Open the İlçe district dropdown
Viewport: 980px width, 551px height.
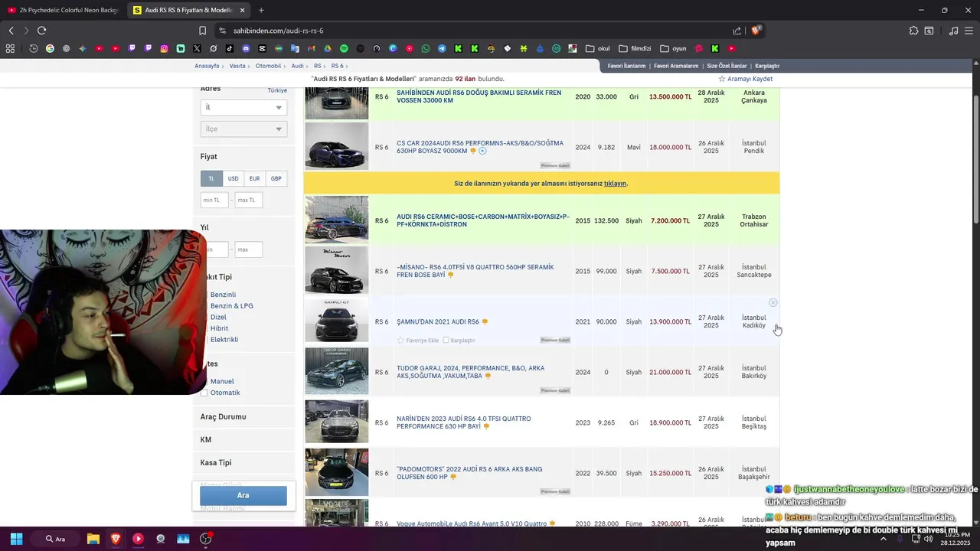click(243, 129)
